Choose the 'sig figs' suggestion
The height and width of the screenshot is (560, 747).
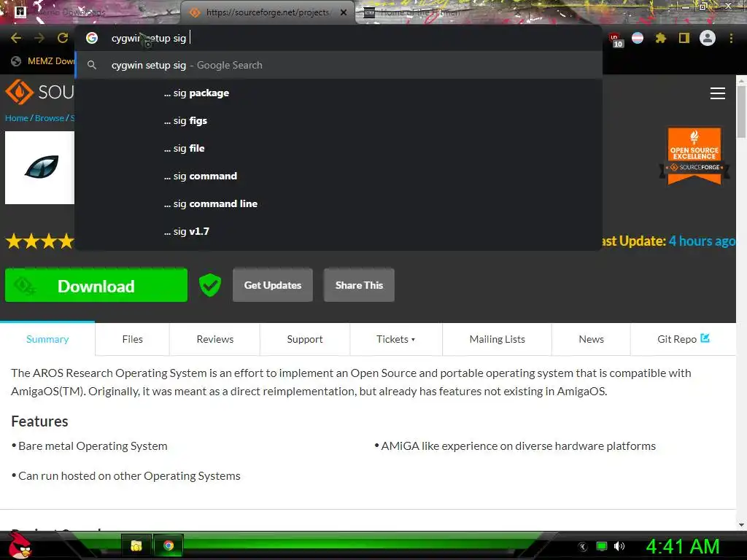338,120
